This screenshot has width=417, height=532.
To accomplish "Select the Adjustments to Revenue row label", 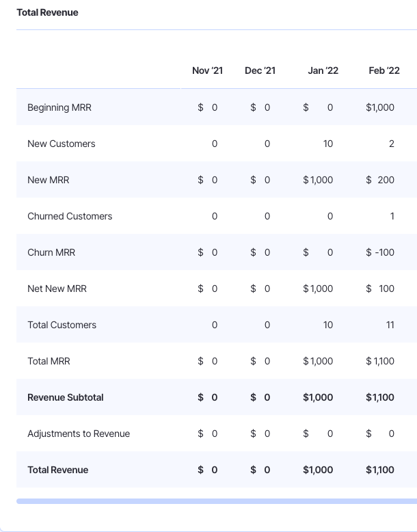I will coord(78,434).
